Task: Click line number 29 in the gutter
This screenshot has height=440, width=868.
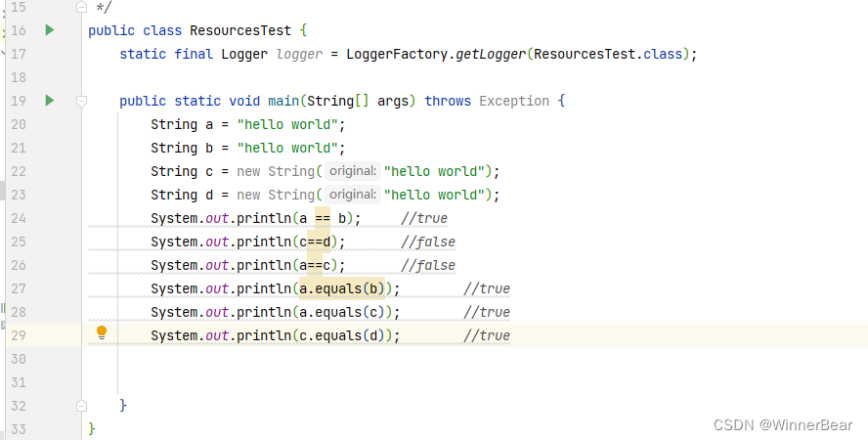Action: [19, 335]
